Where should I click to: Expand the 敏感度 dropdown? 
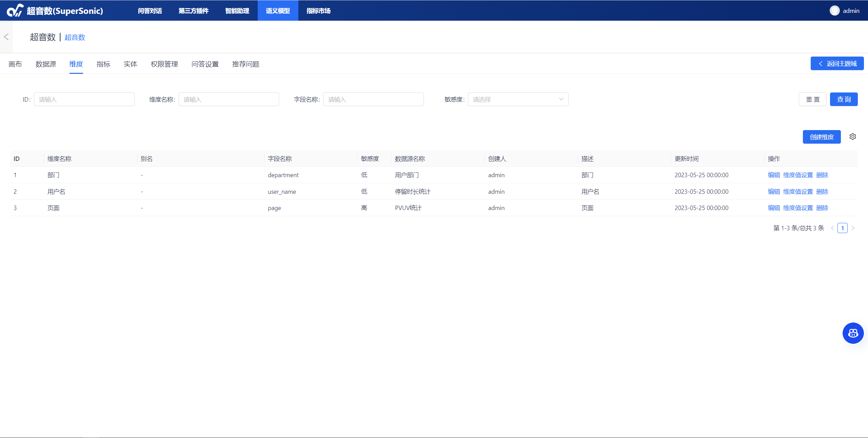tap(518, 99)
